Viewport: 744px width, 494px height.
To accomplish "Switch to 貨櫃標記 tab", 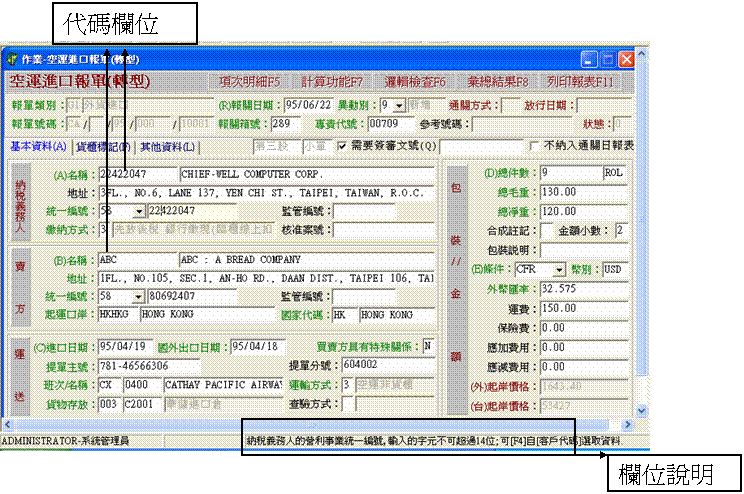I will click(103, 147).
